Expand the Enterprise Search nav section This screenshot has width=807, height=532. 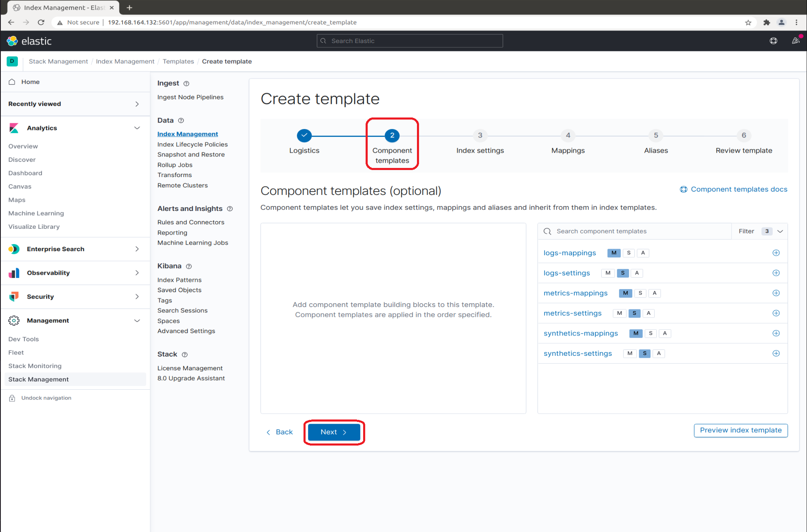click(x=137, y=249)
